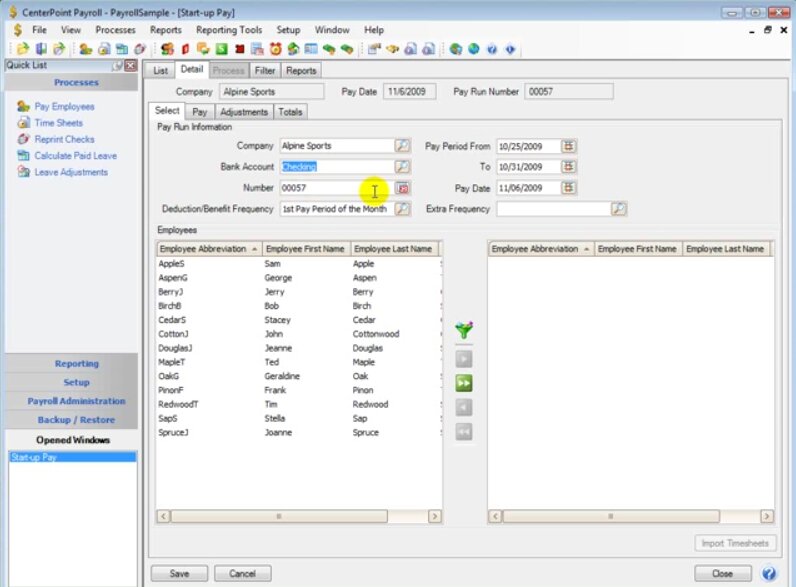This screenshot has width=796, height=587.
Task: Open the Company lookup magnifier
Action: tap(402, 146)
